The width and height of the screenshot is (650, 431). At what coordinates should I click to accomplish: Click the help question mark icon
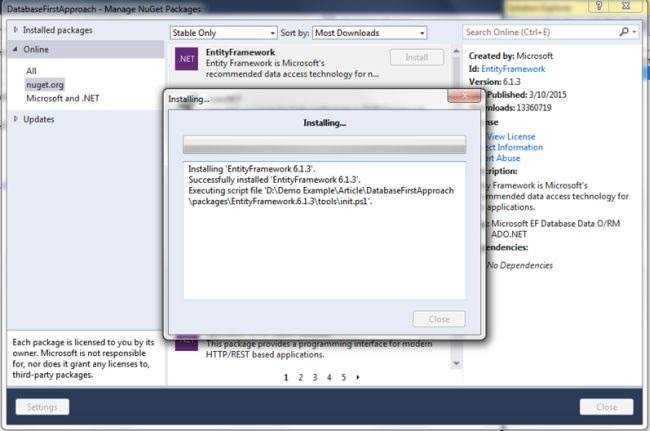click(x=599, y=6)
